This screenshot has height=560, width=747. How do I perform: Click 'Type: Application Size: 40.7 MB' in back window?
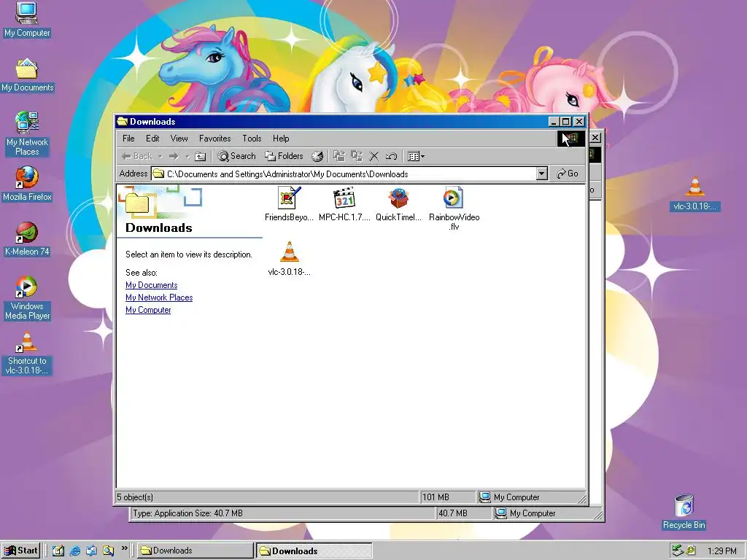coord(187,513)
